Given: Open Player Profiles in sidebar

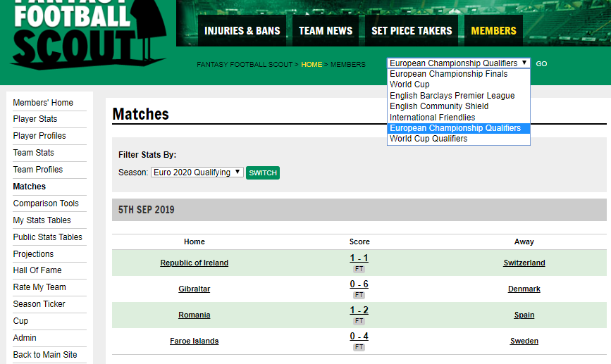Looking at the screenshot, I should tap(39, 136).
